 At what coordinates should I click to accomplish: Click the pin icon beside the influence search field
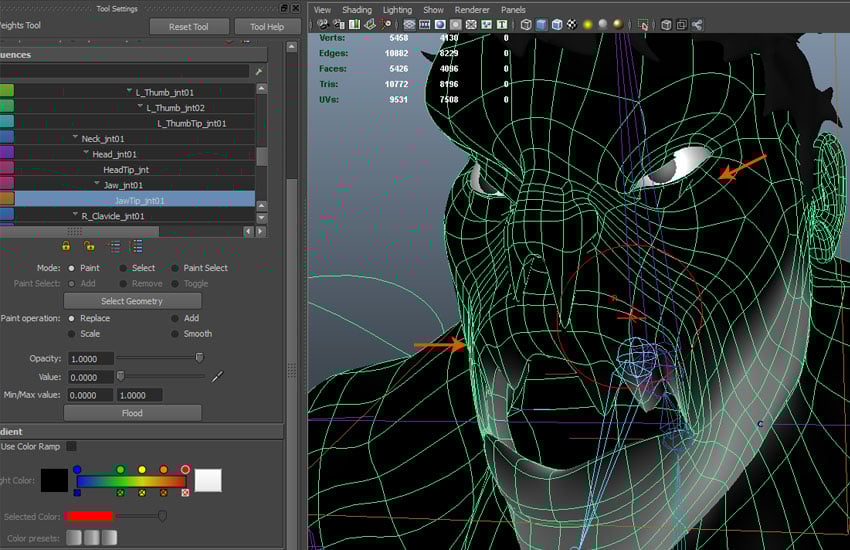pyautogui.click(x=259, y=72)
